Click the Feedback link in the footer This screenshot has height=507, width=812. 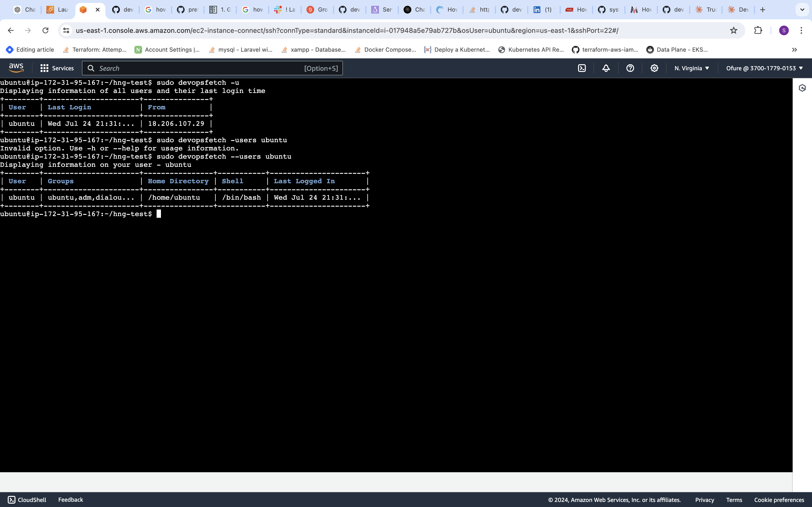coord(71,500)
